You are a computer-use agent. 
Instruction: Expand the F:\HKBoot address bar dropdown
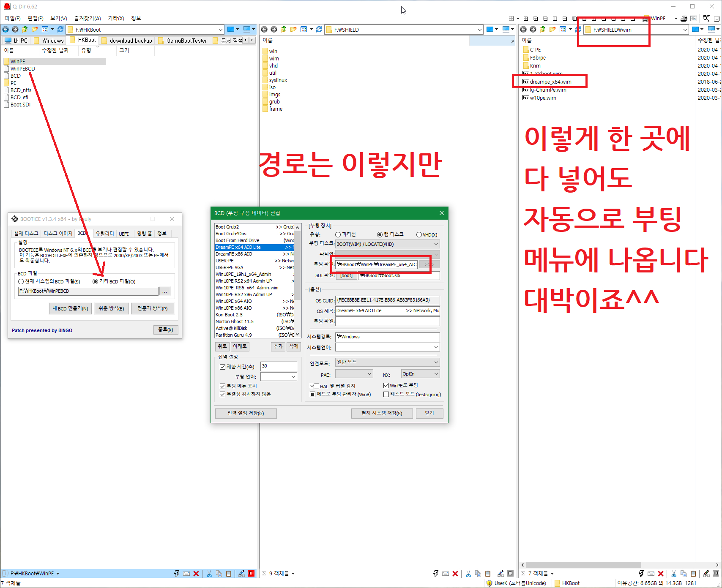[220, 30]
